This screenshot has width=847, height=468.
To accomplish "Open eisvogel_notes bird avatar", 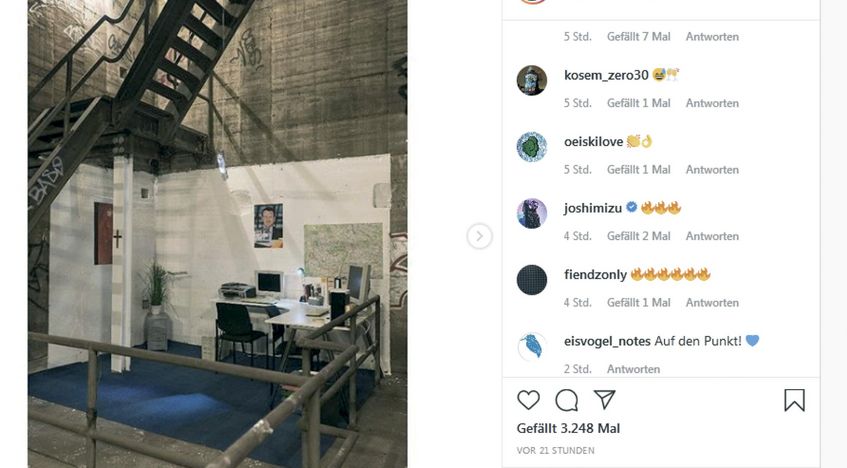I will point(532,346).
